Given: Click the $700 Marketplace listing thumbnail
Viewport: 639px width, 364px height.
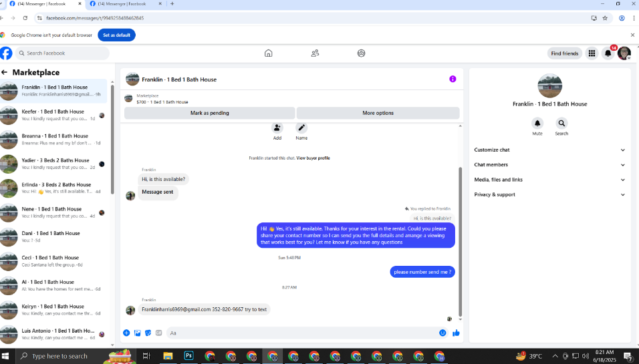Looking at the screenshot, I should 128,99.
